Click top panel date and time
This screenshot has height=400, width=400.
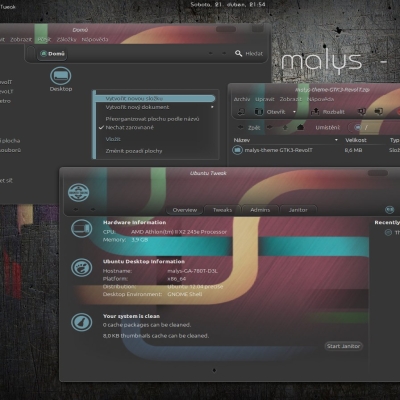click(x=228, y=4)
